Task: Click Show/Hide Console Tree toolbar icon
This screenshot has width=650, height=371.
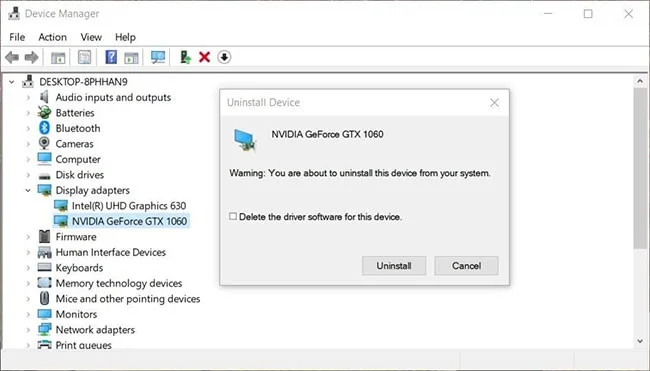Action: click(58, 58)
